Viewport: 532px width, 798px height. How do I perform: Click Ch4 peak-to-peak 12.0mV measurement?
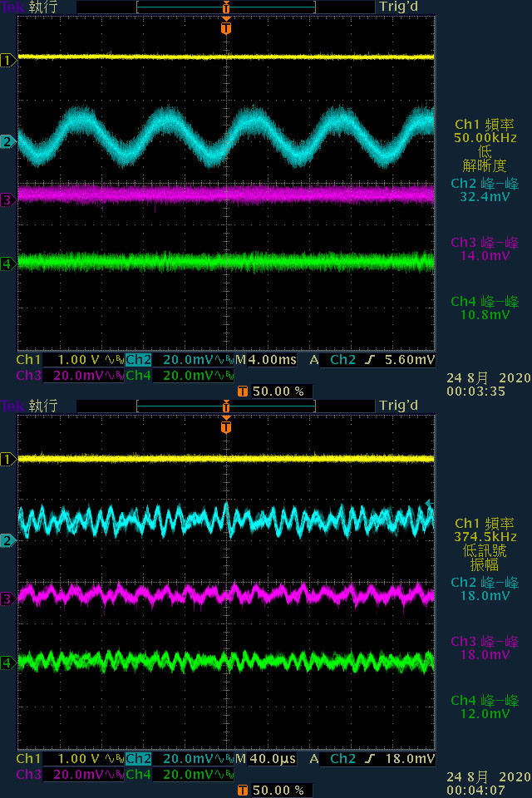pyautogui.click(x=485, y=707)
